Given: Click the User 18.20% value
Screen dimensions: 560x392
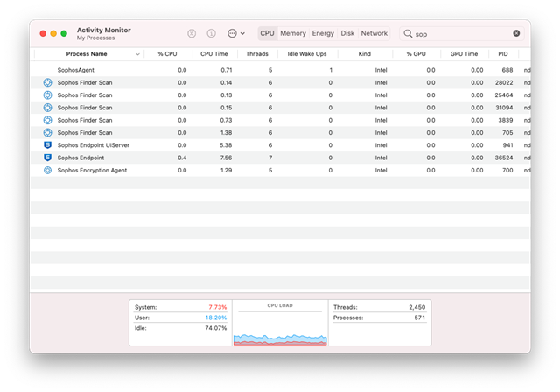Looking at the screenshot, I should tap(216, 318).
